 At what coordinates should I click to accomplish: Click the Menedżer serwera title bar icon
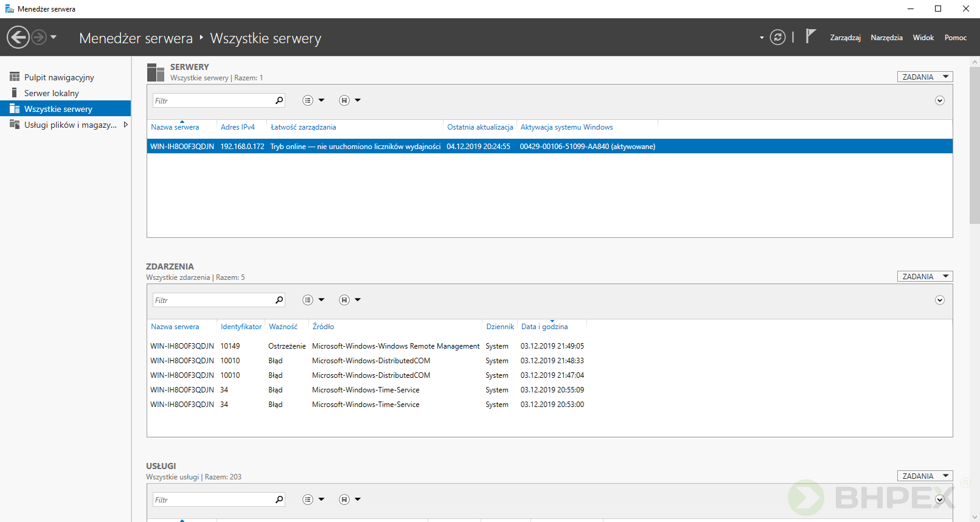(x=9, y=9)
